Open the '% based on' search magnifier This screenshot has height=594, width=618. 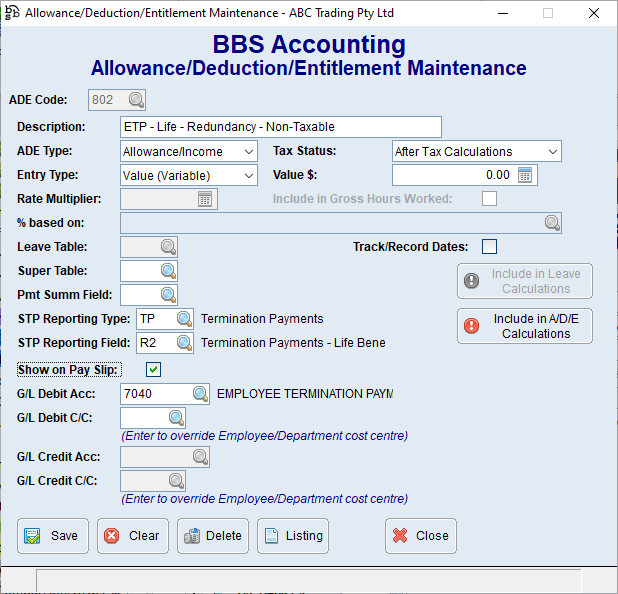[x=552, y=223]
